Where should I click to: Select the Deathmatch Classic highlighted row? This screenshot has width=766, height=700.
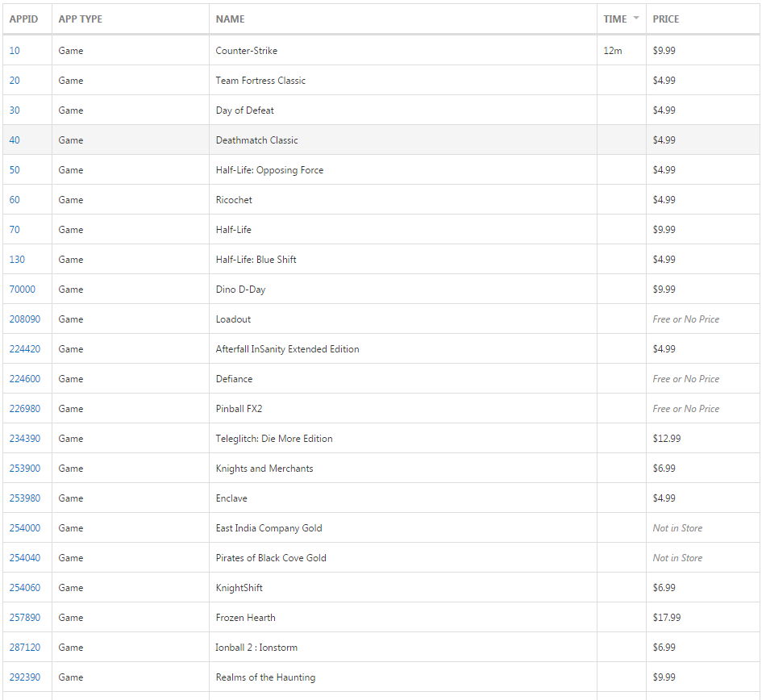pyautogui.click(x=323, y=140)
